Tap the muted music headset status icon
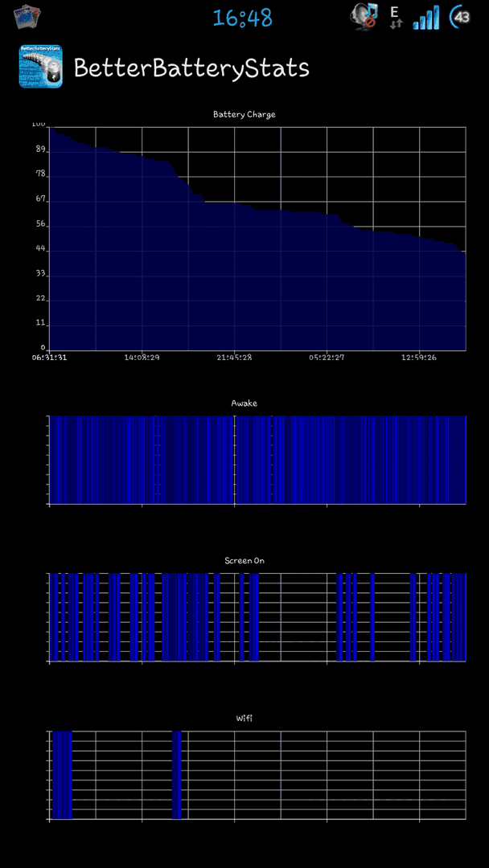The image size is (489, 868). (x=364, y=17)
